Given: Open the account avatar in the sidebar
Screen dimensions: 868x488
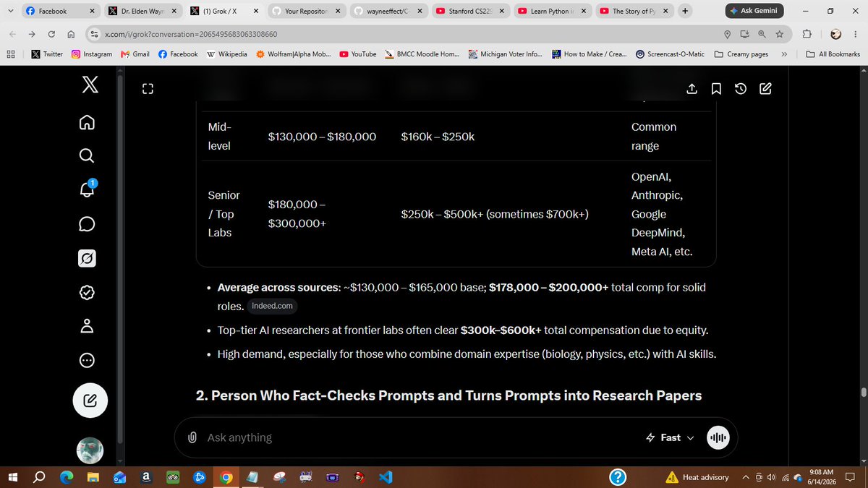Looking at the screenshot, I should pos(90,451).
